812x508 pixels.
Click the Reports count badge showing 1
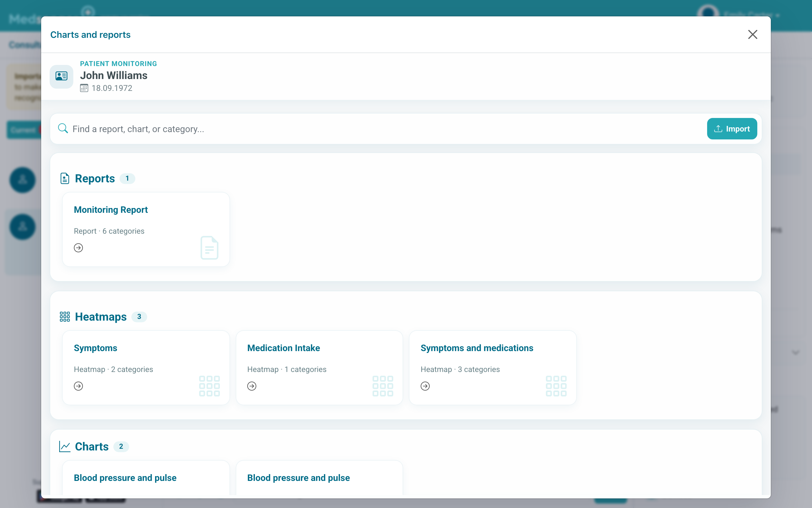point(127,178)
